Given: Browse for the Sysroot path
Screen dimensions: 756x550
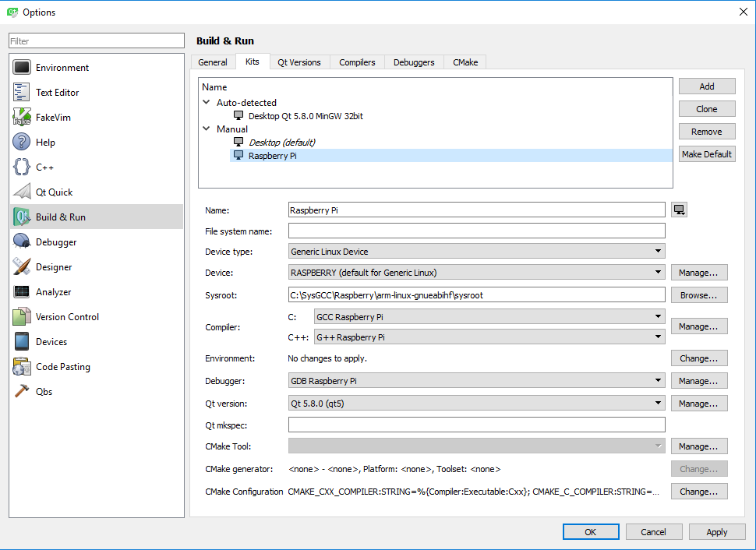Looking at the screenshot, I should click(698, 295).
